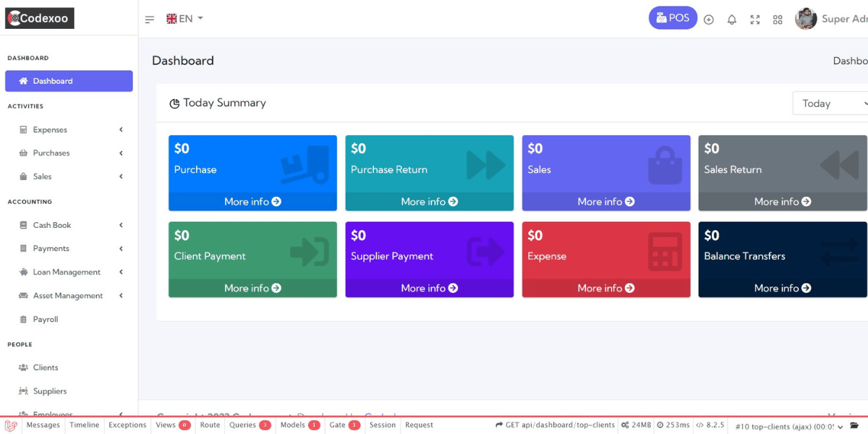Open the POS screen
The width and height of the screenshot is (868, 434).
[672, 17]
